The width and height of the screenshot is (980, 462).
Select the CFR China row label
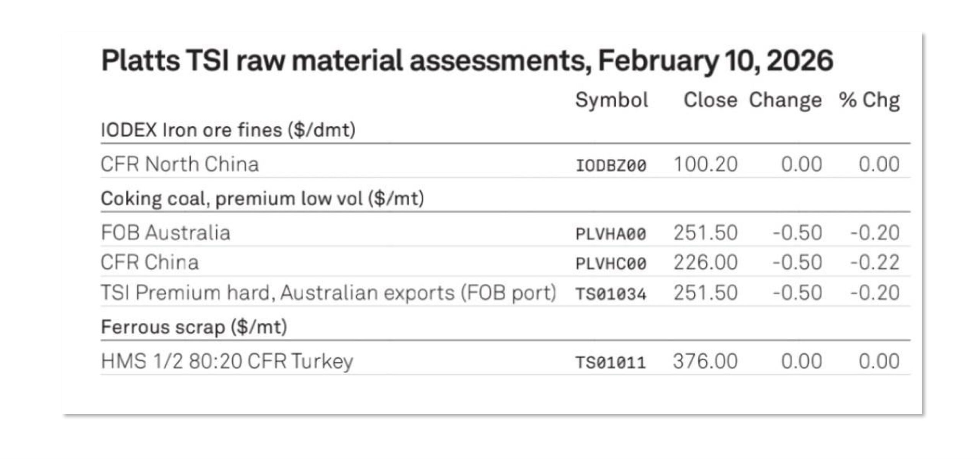coord(150,263)
